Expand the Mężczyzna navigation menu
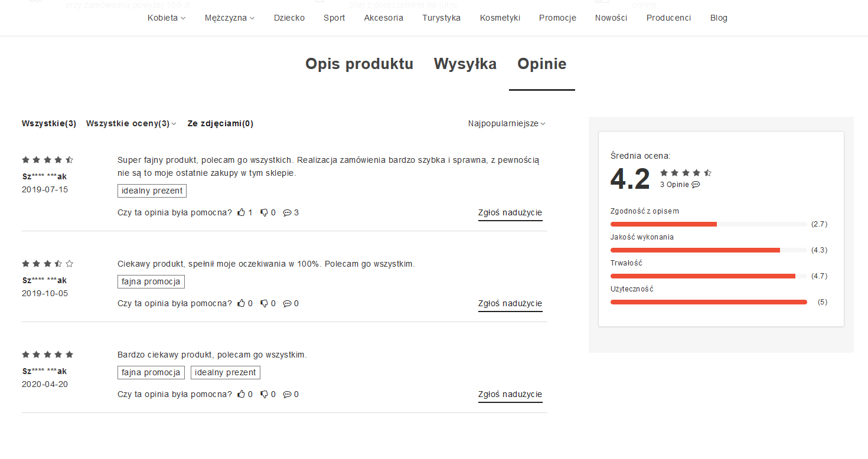The height and width of the screenshot is (459, 868). coord(229,18)
